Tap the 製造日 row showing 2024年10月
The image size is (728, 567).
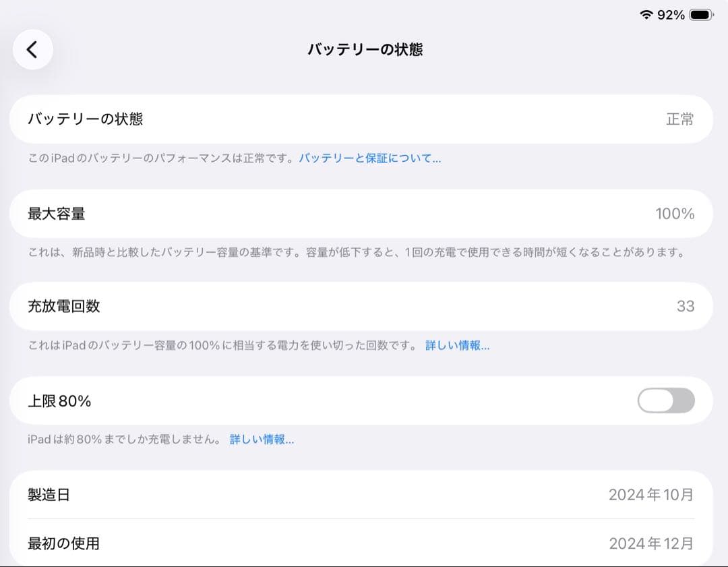[x=364, y=494]
